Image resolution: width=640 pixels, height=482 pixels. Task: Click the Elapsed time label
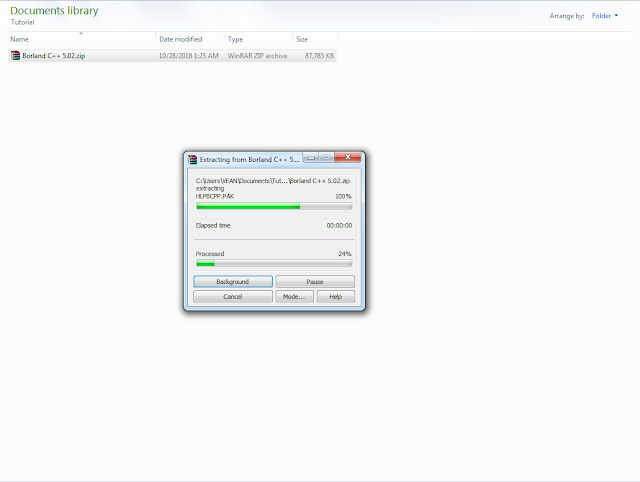click(213, 225)
